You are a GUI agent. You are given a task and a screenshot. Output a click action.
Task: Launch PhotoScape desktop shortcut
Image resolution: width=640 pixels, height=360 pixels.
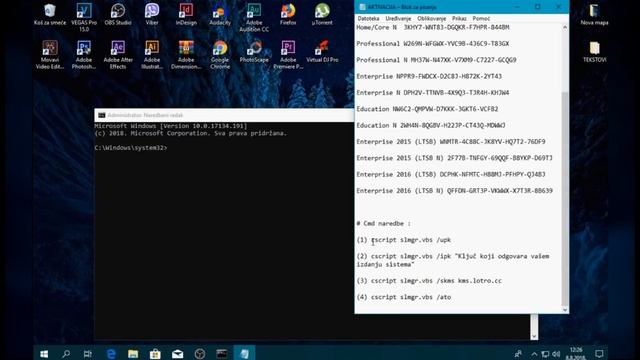point(254,51)
